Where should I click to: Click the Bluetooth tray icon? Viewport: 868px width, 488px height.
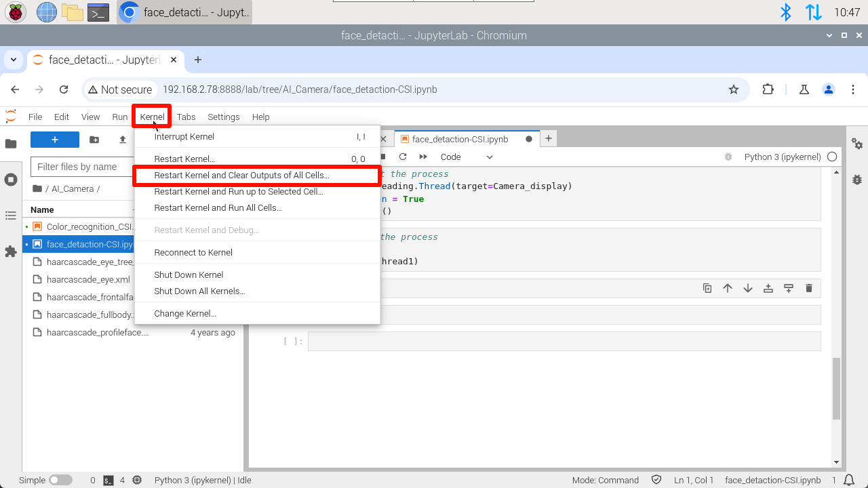[x=786, y=12]
